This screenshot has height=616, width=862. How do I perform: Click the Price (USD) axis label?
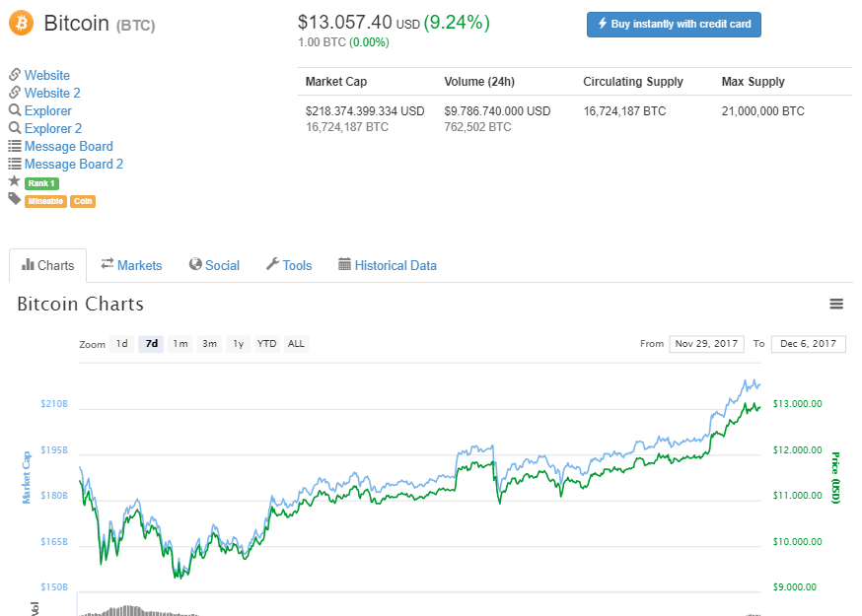835,478
